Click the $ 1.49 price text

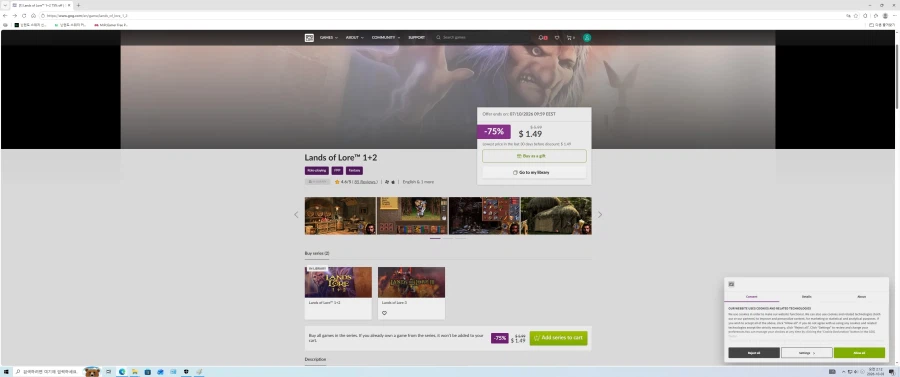[530, 134]
